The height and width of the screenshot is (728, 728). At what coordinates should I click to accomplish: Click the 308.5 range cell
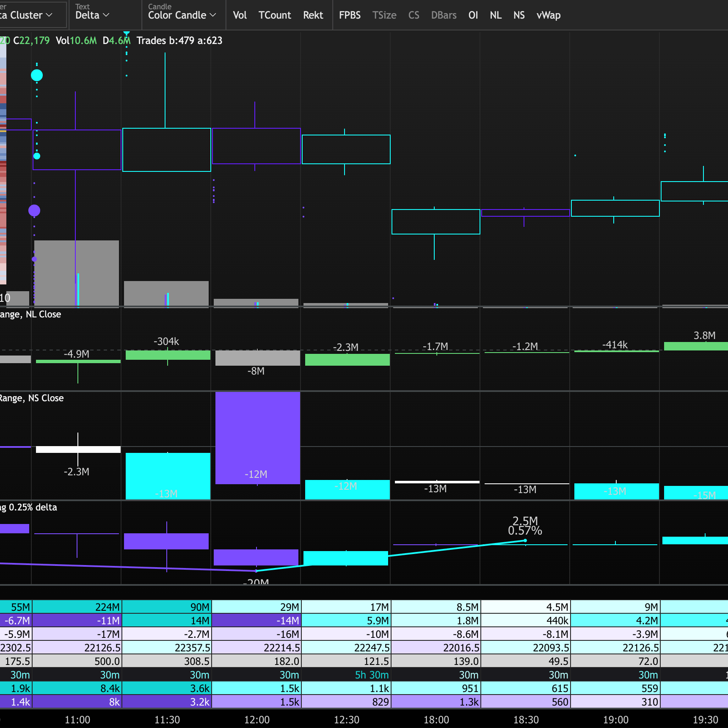coord(166,661)
